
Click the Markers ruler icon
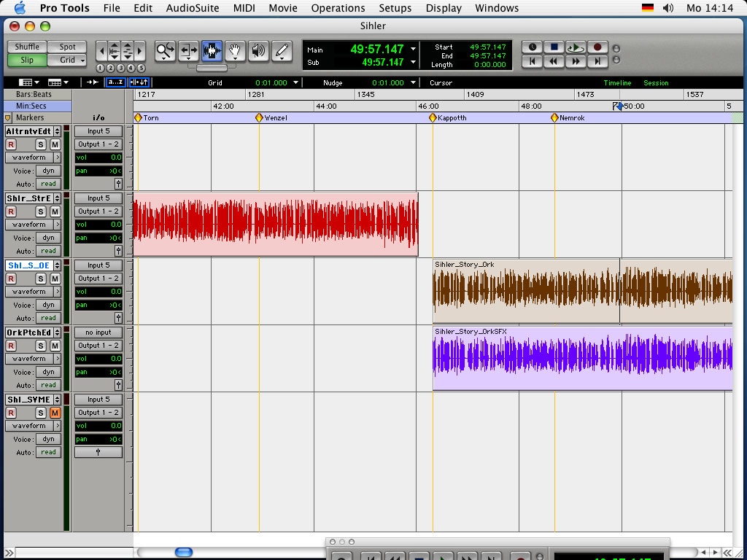coord(7,117)
